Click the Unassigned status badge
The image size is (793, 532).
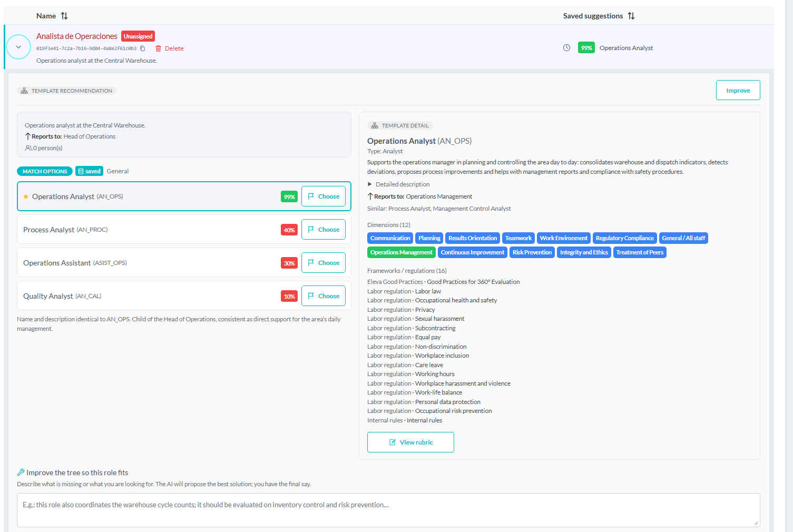pyautogui.click(x=138, y=36)
